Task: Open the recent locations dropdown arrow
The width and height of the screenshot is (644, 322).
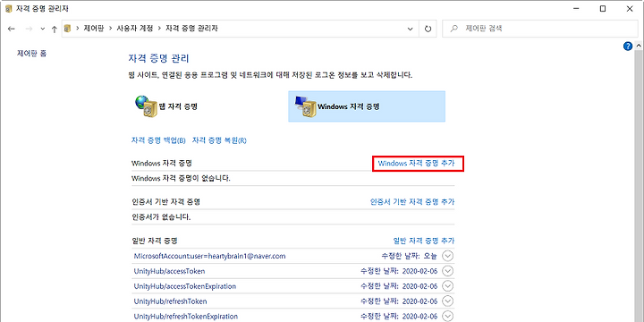Action: coord(43,29)
